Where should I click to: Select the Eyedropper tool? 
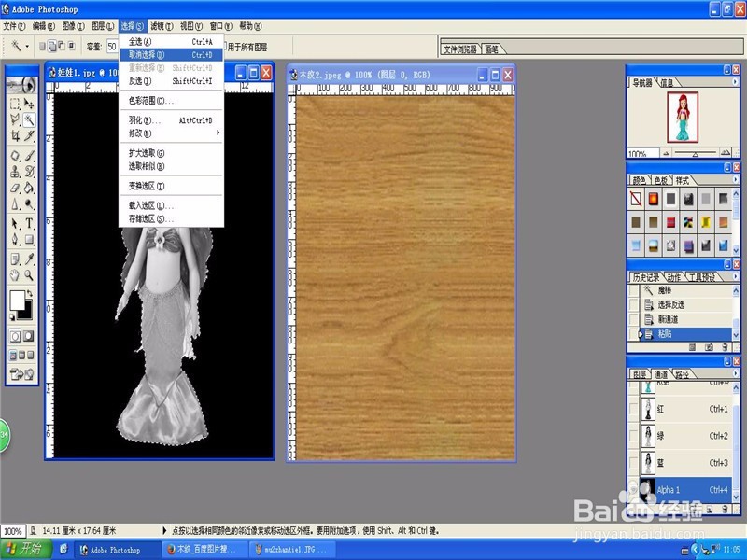[29, 259]
